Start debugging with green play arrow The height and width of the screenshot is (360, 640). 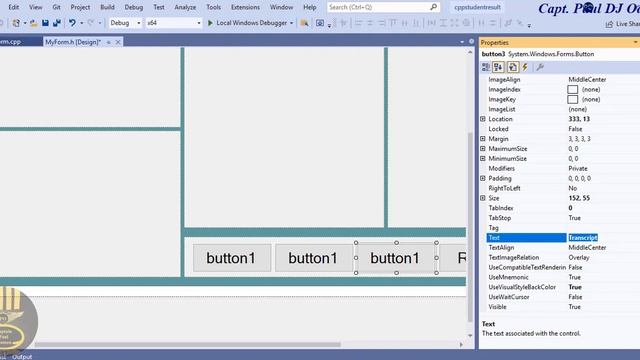tap(210, 23)
